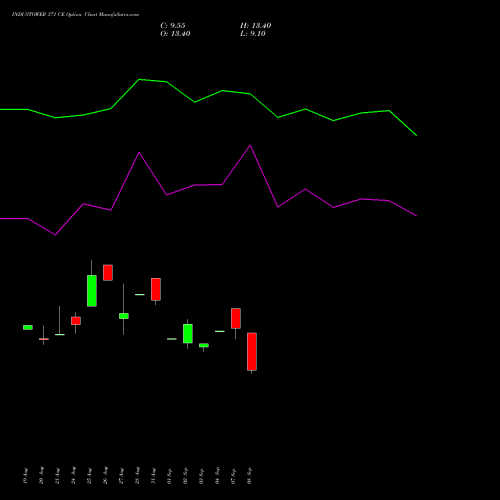This screenshot has width=500, height=500.
Task: Click the 31 Aug date label
Action: [x=154, y=476]
